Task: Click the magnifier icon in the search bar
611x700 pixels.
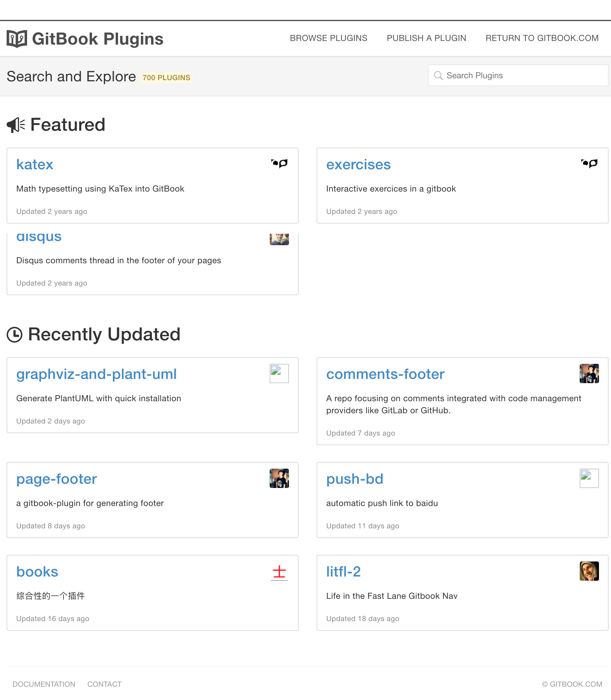Action: (439, 75)
